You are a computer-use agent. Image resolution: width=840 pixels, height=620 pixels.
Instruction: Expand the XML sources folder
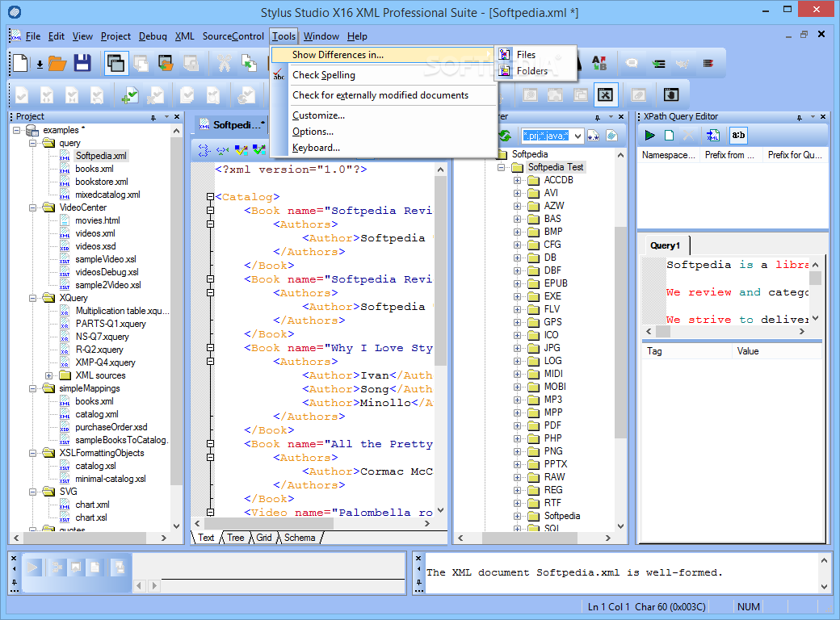(48, 376)
